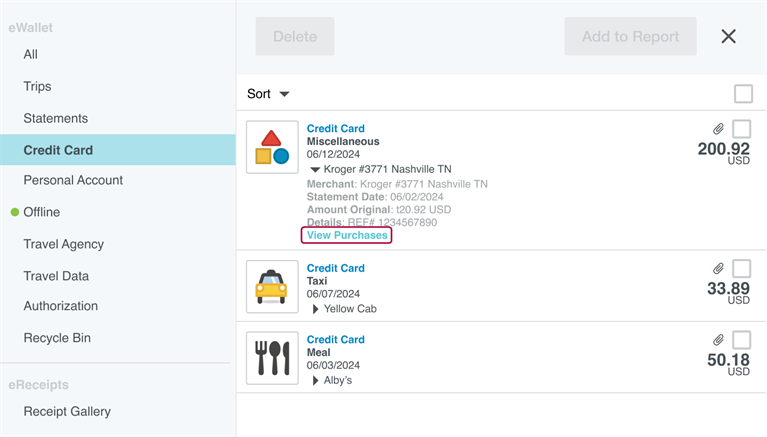Open the Travel Agency section
This screenshot has width=767, height=437.
pyautogui.click(x=64, y=244)
